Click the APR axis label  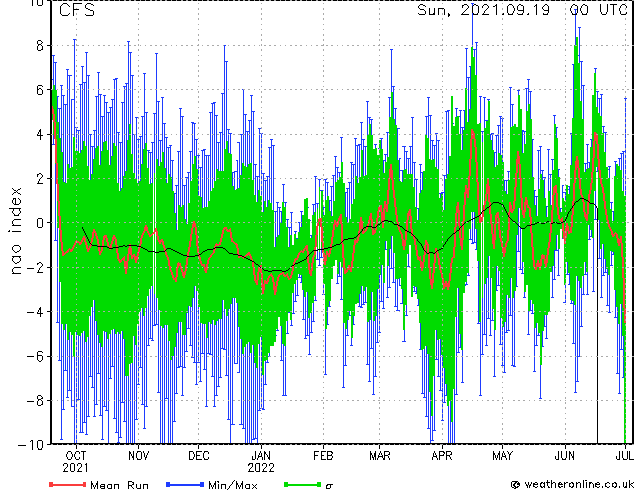(x=442, y=456)
